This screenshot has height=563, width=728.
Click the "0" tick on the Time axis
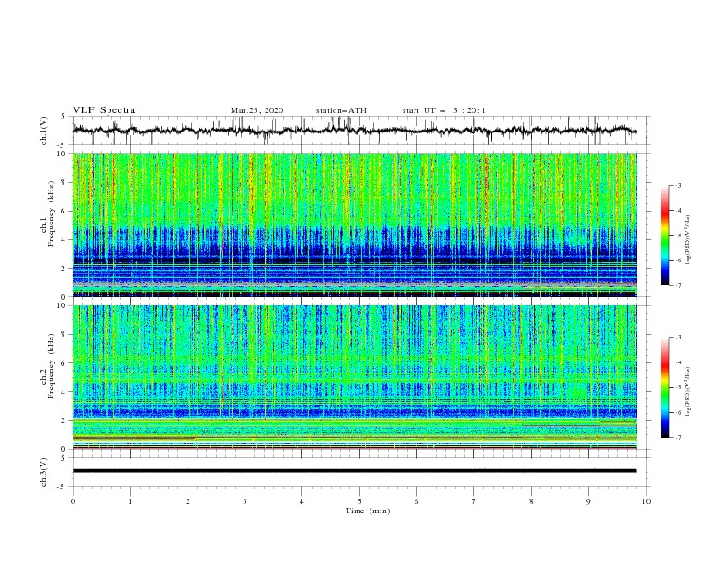(x=73, y=501)
